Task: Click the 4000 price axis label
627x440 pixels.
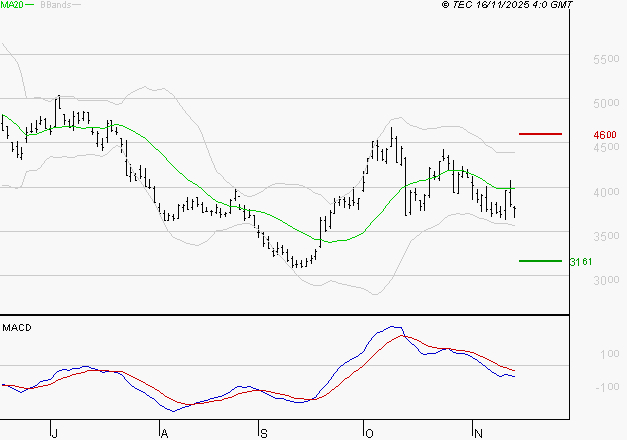Action: coord(606,192)
